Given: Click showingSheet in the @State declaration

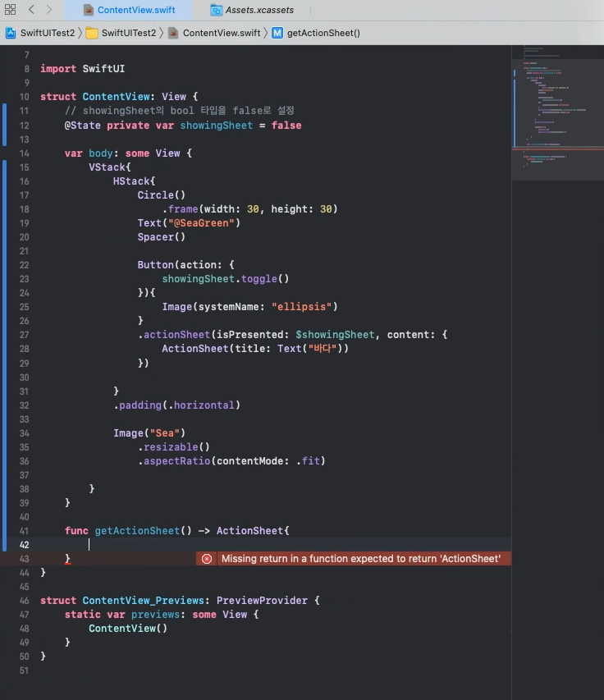Looking at the screenshot, I should click(x=217, y=126).
